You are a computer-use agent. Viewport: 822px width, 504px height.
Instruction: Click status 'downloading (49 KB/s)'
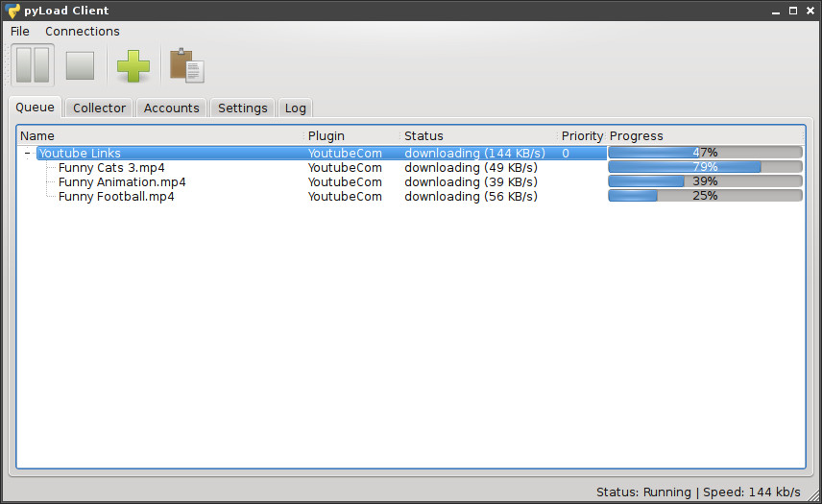[471, 168]
